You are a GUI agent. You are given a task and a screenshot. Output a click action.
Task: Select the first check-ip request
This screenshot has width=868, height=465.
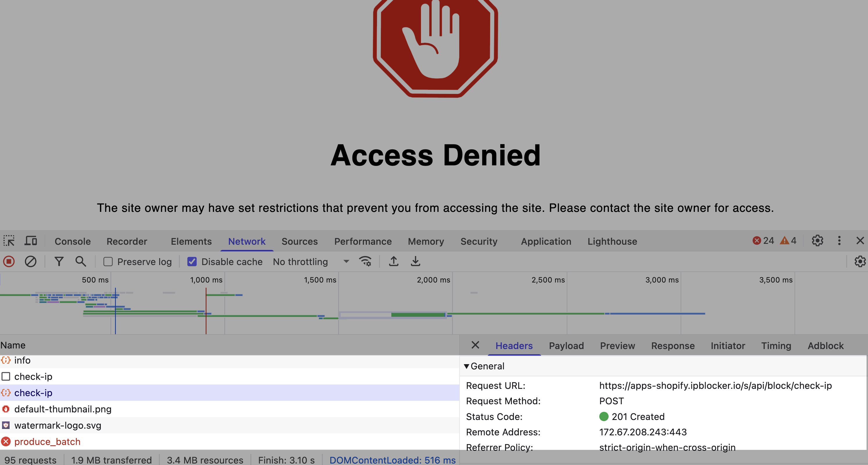coord(230,376)
